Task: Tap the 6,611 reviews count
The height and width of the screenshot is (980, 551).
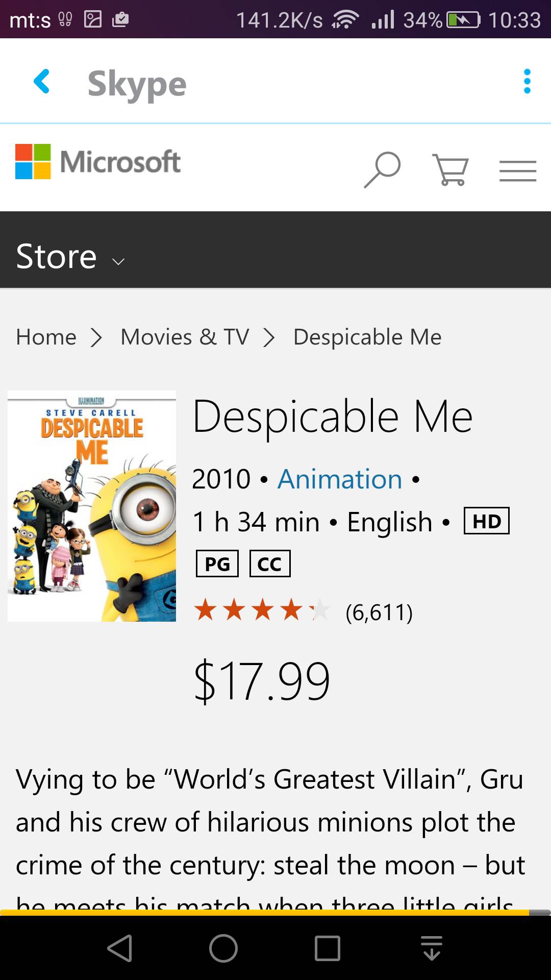Action: tap(379, 612)
